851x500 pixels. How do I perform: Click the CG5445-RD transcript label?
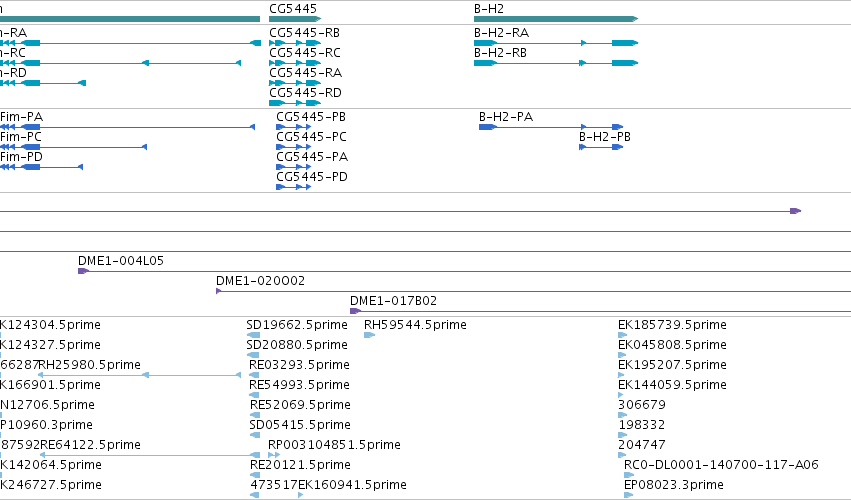point(306,93)
